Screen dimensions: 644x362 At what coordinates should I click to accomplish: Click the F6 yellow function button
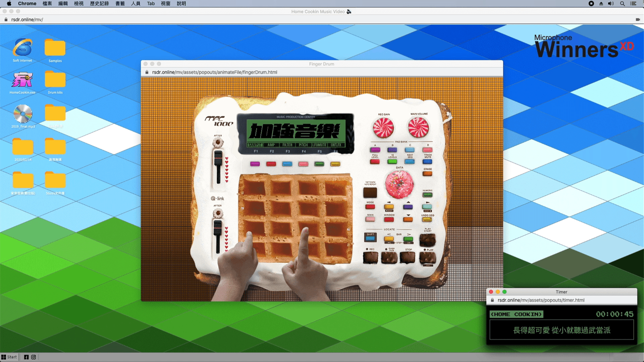(335, 164)
